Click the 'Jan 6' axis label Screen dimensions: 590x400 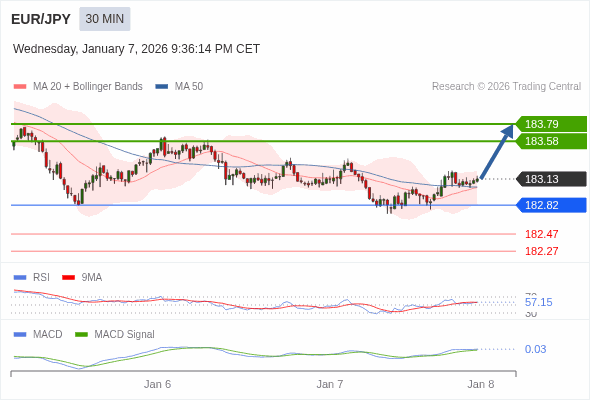click(157, 384)
